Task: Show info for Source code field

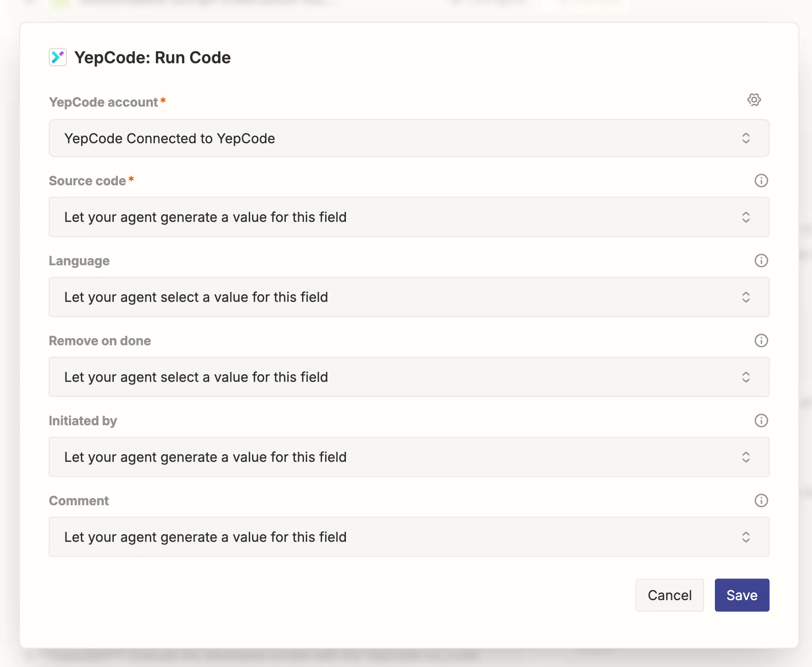Action: 761,181
